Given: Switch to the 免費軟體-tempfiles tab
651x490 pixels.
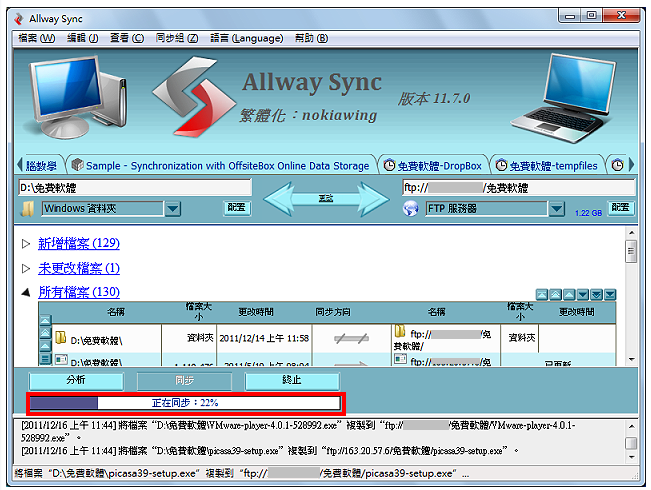Looking at the screenshot, I should (x=548, y=166).
